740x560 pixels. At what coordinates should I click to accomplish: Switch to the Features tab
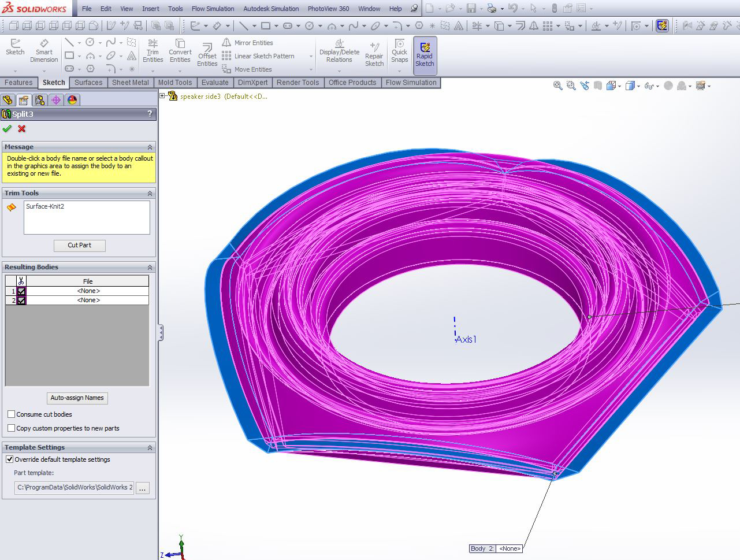tap(18, 83)
